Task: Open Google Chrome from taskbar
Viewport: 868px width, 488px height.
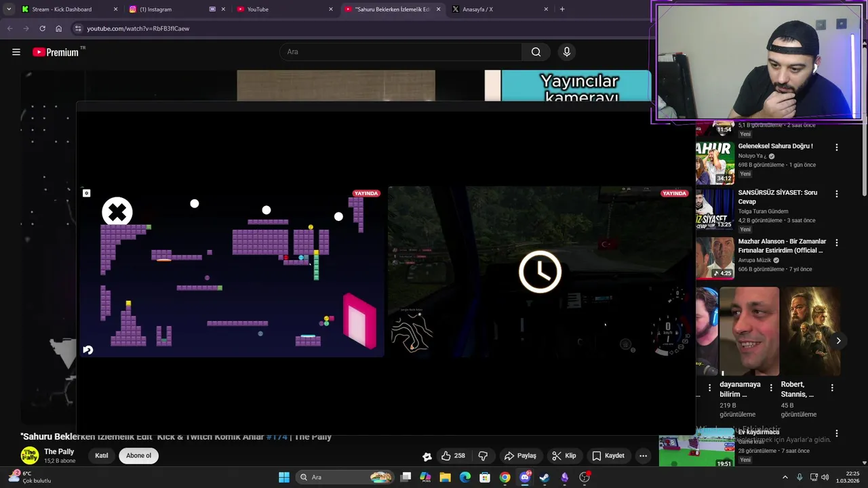Action: click(505, 477)
